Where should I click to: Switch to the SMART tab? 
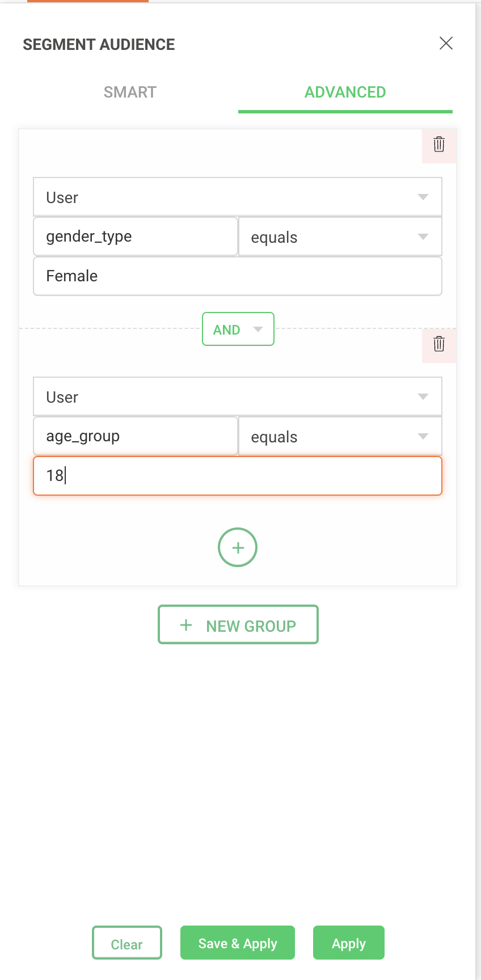(x=130, y=92)
